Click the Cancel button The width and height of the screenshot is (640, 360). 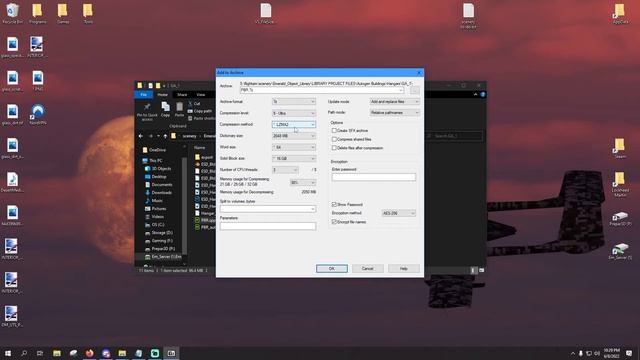pos(367,269)
